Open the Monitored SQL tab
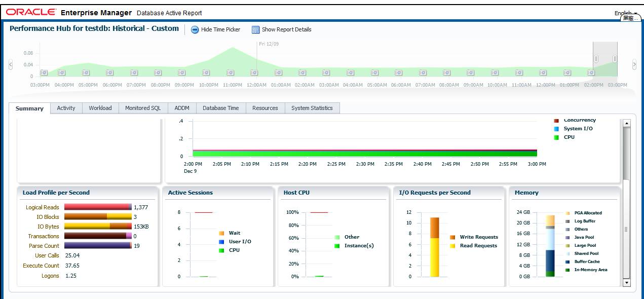 pyautogui.click(x=143, y=108)
